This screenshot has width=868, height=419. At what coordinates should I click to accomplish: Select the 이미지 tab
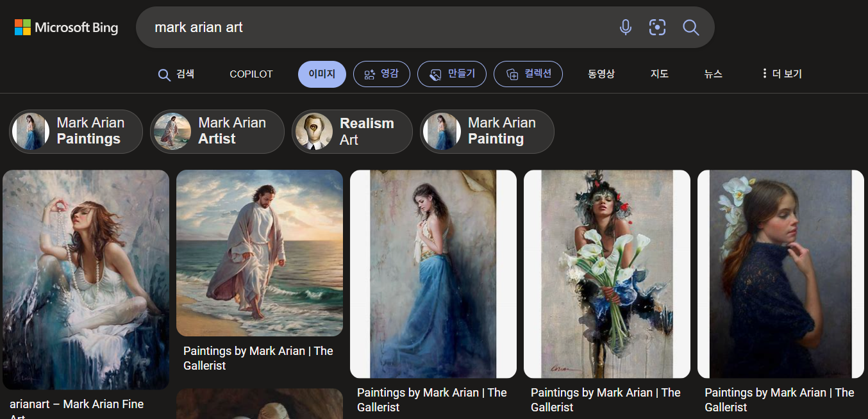322,74
